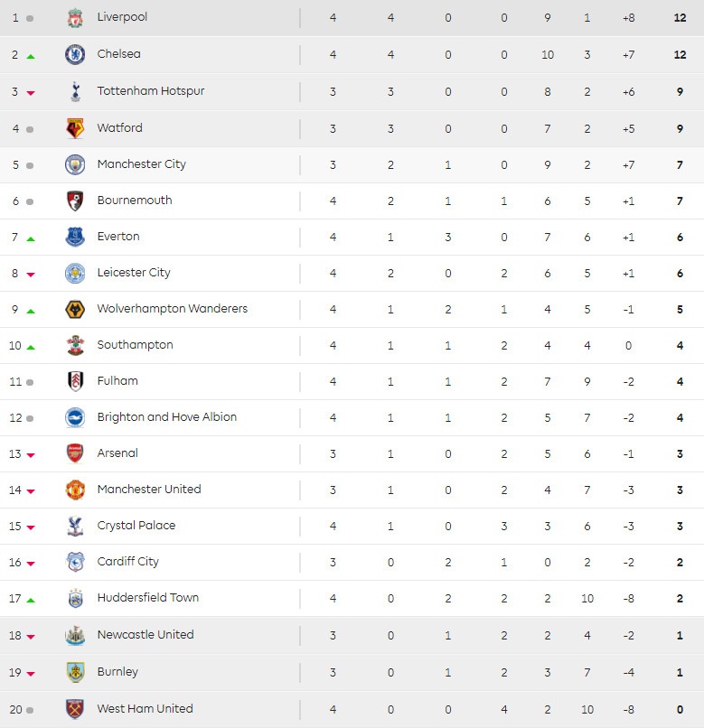
Task: Click Huddersfield Town's green up arrow
Action: coord(31,600)
